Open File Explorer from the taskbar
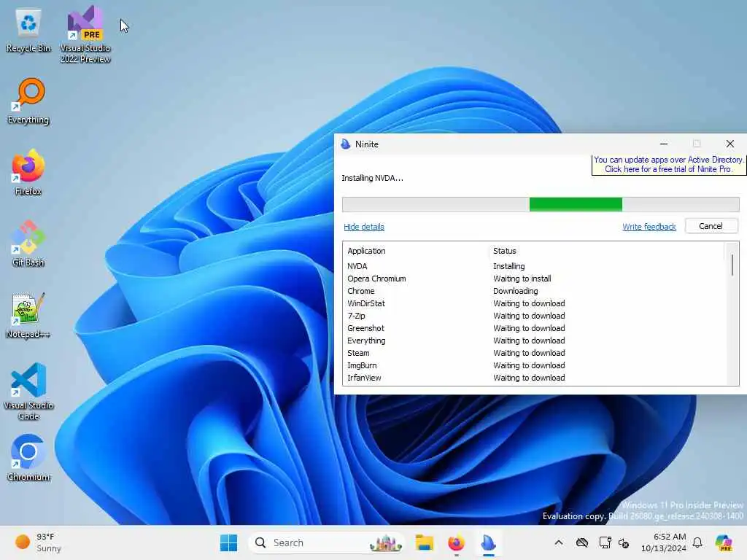The image size is (747, 560). click(x=424, y=542)
